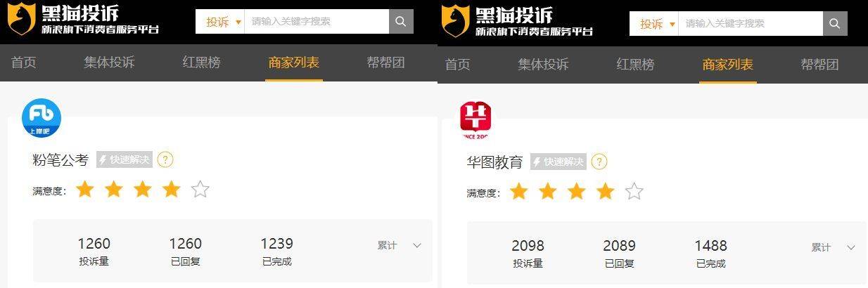Open the 华图教育 red merchant logo

click(x=476, y=120)
